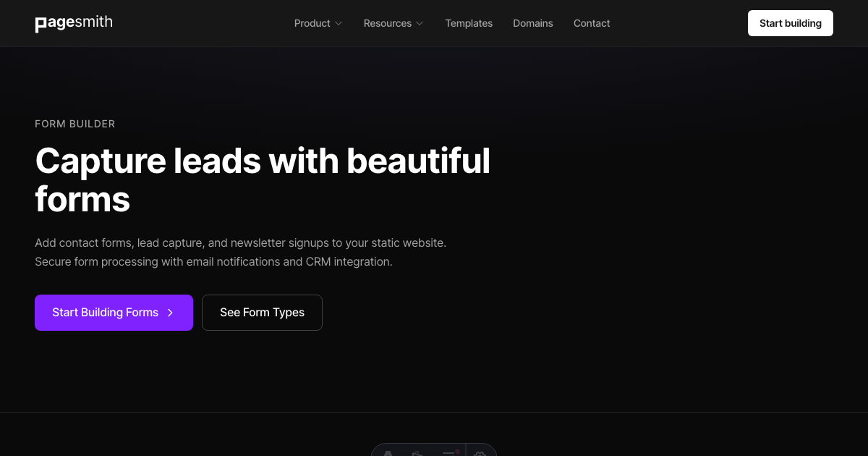868x456 pixels.
Task: Open the Contact nav link
Action: (592, 23)
